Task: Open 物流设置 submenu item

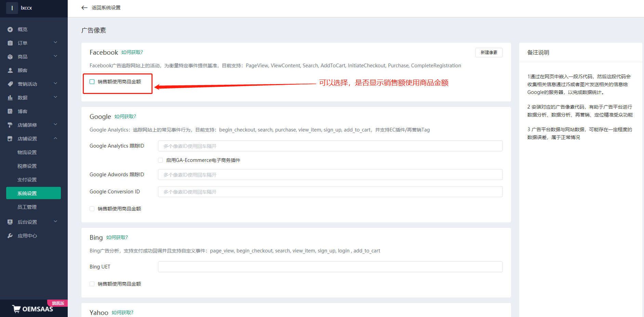Action: pyautogui.click(x=27, y=152)
